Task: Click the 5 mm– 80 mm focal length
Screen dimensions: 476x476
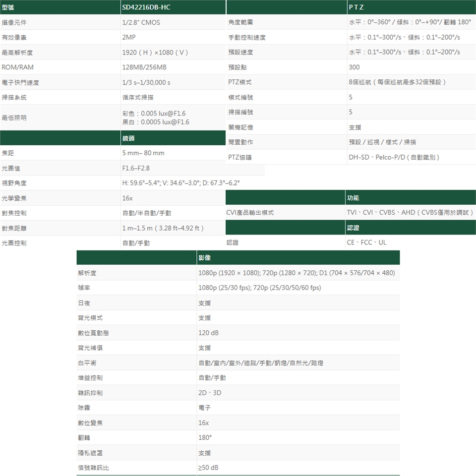Action: click(143, 153)
